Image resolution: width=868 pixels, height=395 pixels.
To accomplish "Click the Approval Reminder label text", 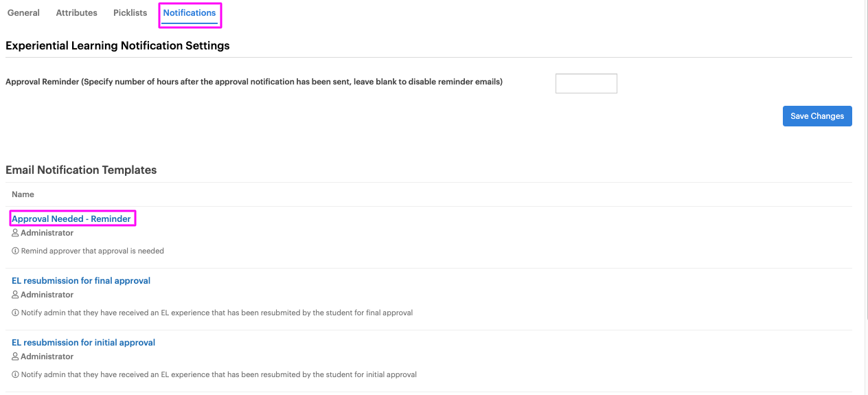I will point(254,82).
